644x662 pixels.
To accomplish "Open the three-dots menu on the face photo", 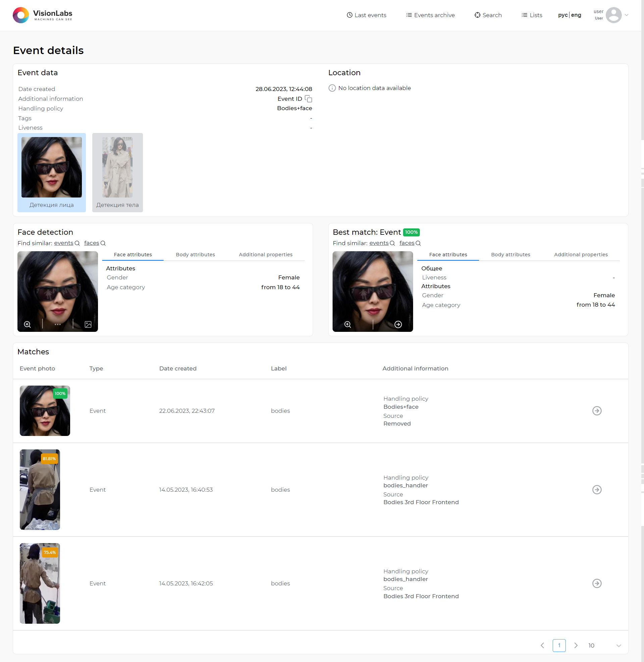I will pos(57,324).
